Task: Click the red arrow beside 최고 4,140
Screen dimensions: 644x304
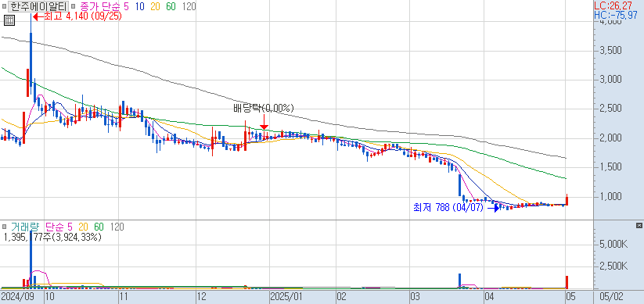Action: [x=38, y=17]
